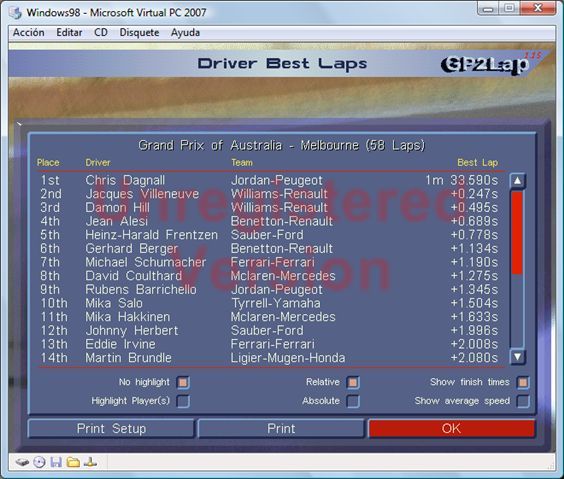Viewport: 564px width, 479px height.
Task: Click the Print Setup button
Action: 111,429
